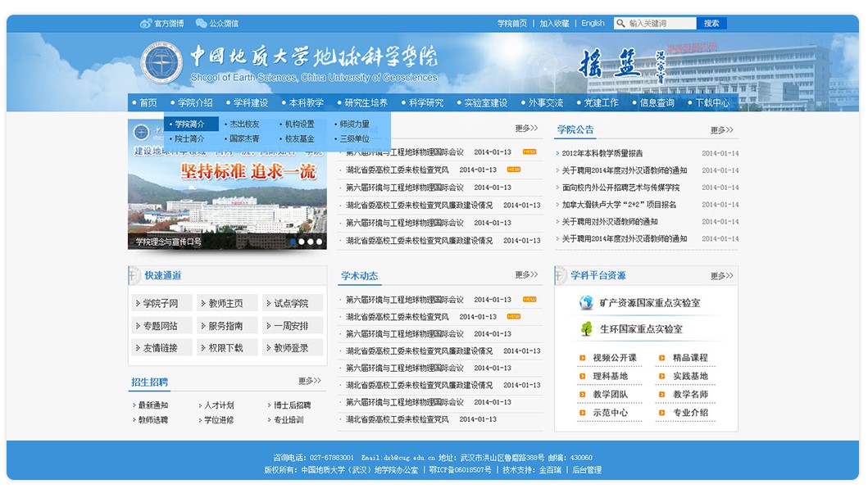Click orange arrow icon beside 专业介绍
This screenshot has height=493, width=868.
coord(661,413)
